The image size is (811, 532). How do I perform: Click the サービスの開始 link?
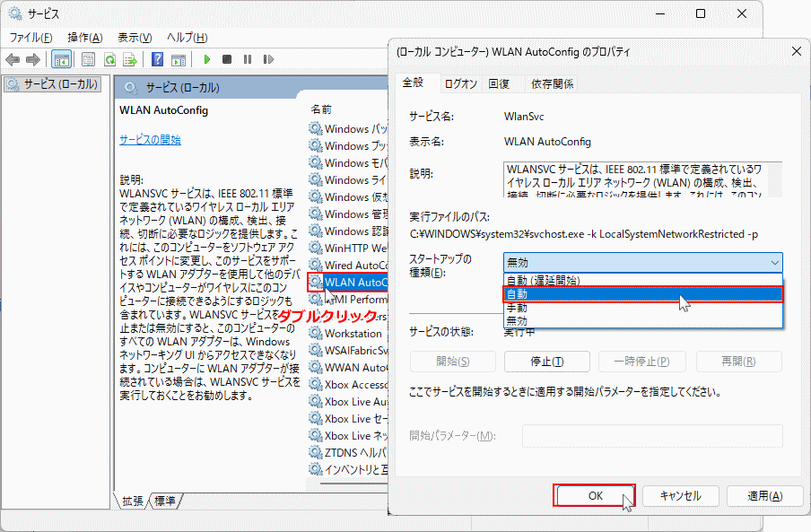[150, 140]
